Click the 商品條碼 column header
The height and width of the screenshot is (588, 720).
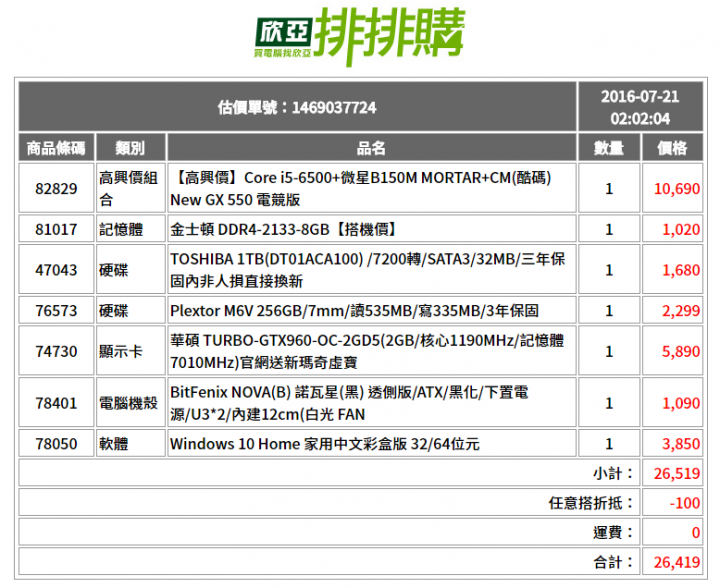56,148
